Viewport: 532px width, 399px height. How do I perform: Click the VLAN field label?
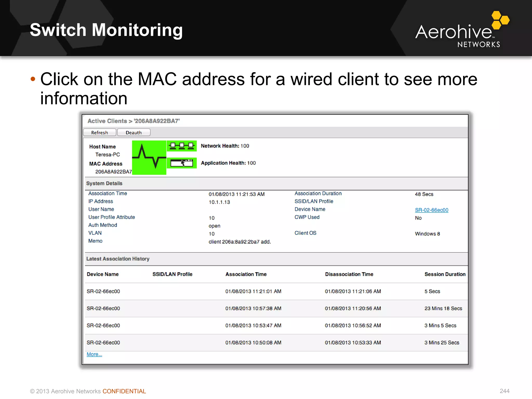[x=95, y=233]
